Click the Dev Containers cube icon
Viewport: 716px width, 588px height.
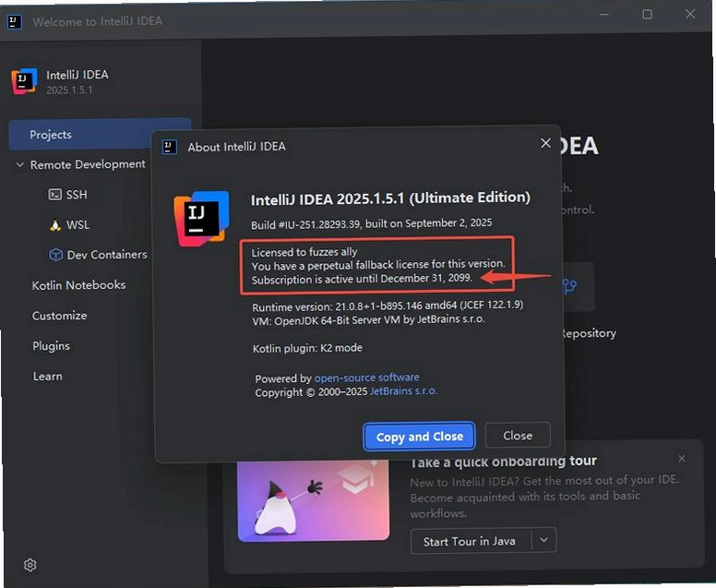pyautogui.click(x=55, y=255)
